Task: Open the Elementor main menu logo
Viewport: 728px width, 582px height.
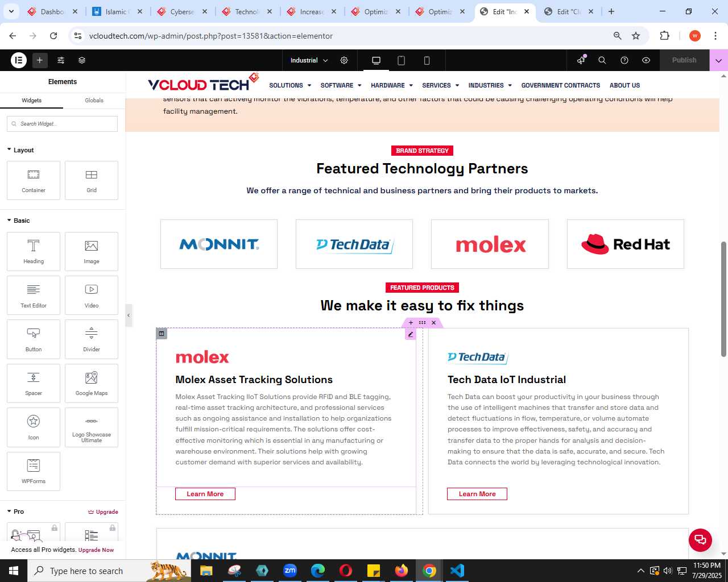Action: coord(19,60)
